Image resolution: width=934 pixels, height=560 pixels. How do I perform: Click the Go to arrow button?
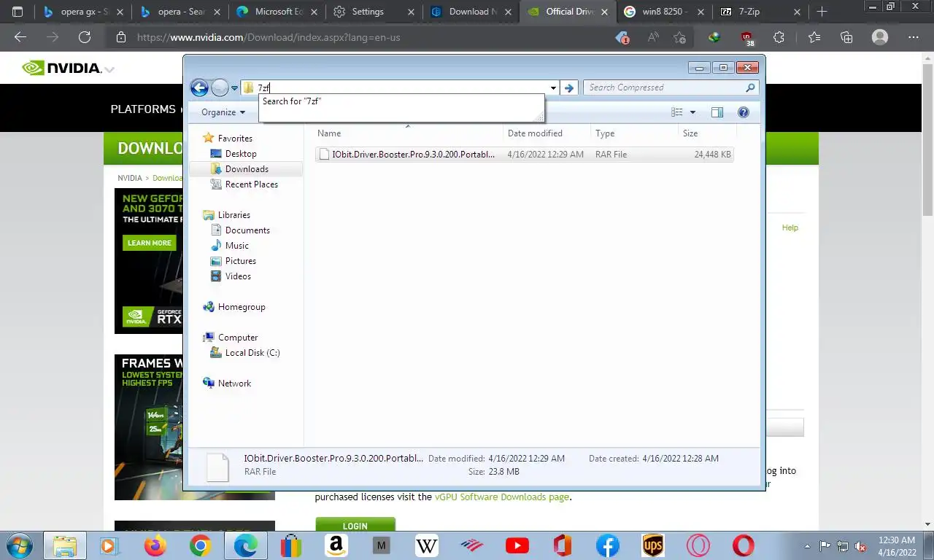click(570, 87)
